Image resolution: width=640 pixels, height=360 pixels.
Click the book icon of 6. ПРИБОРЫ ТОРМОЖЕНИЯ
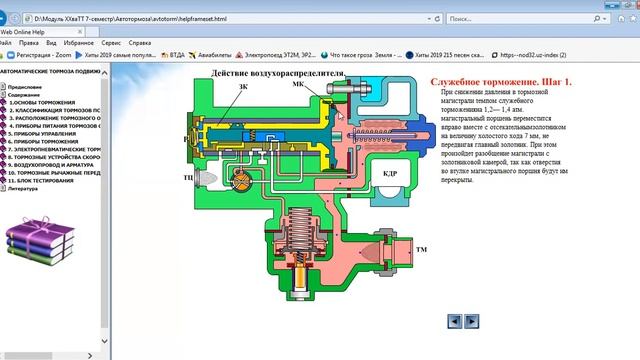click(x=3, y=141)
